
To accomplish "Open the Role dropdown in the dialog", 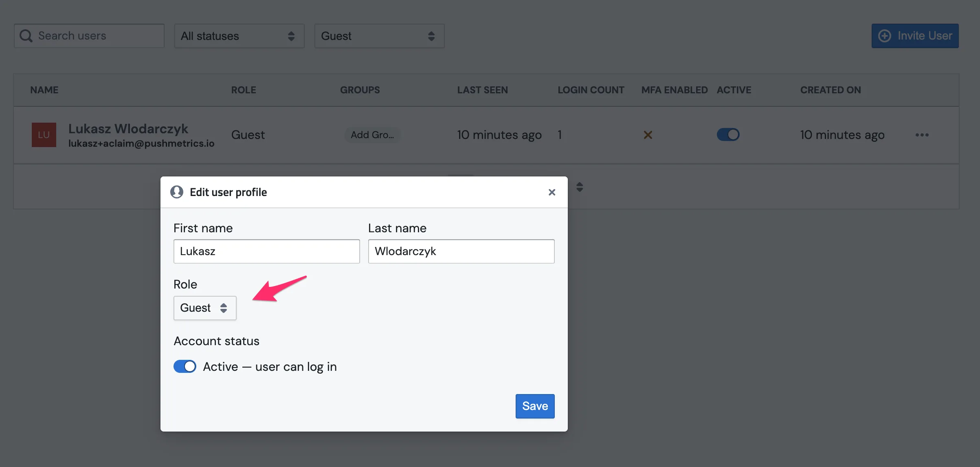I will click(x=205, y=308).
